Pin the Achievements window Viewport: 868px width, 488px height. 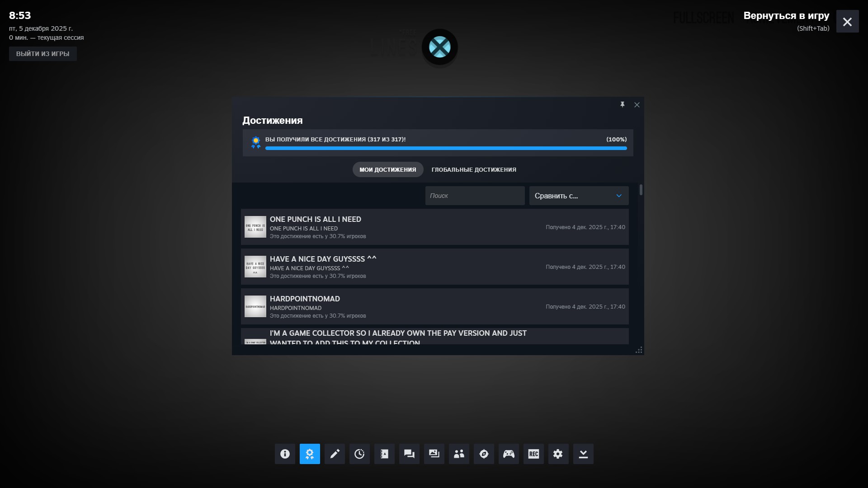[623, 105]
